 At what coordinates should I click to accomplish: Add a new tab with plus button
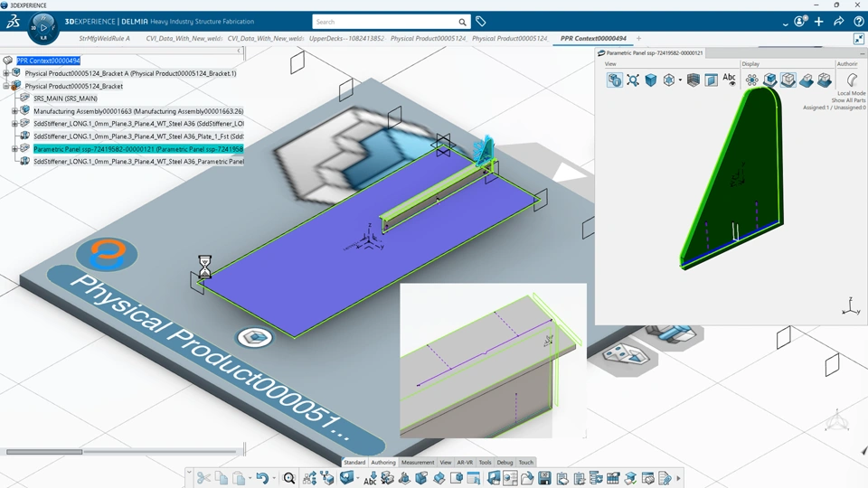pos(638,39)
